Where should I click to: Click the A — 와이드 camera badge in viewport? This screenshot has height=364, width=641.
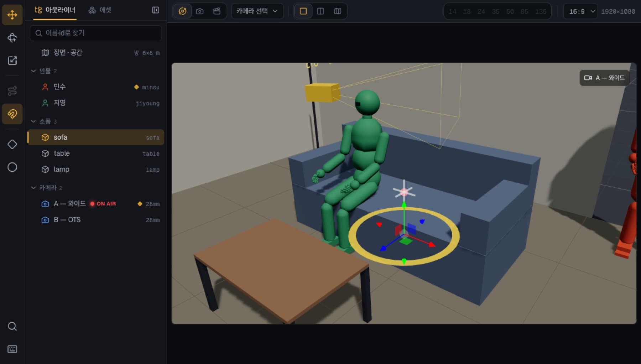point(605,78)
